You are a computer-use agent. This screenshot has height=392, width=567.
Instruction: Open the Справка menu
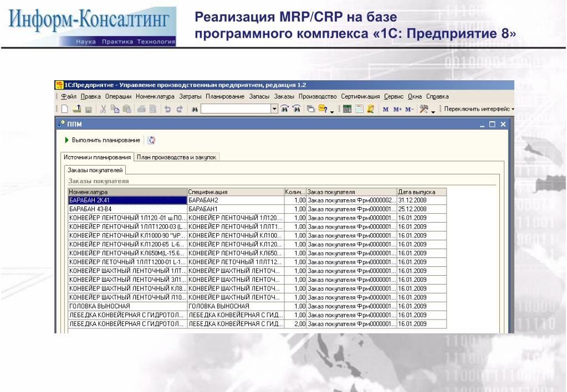tap(437, 96)
